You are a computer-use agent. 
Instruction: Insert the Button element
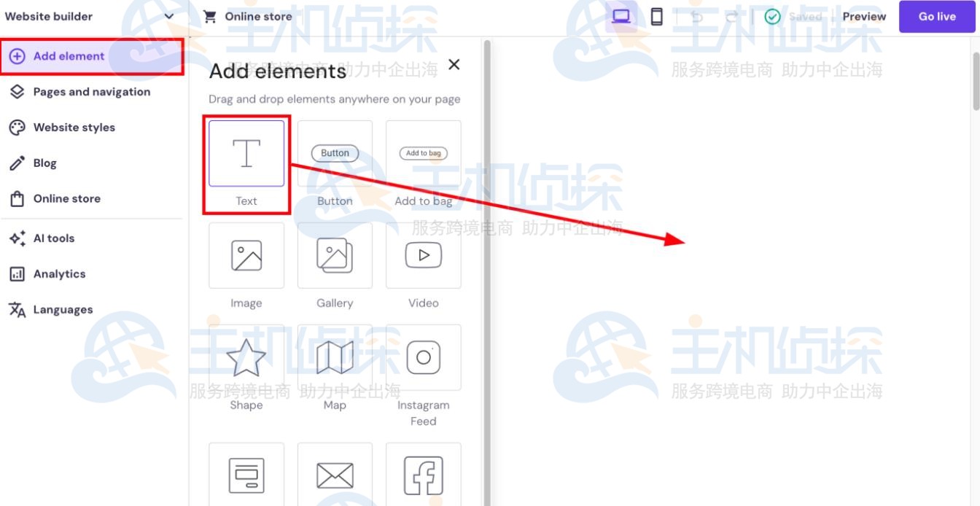pos(334,153)
